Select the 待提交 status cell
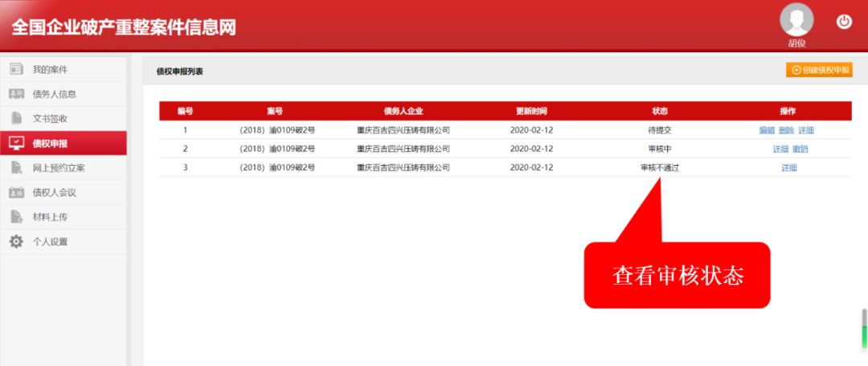868x366 pixels. pos(660,130)
